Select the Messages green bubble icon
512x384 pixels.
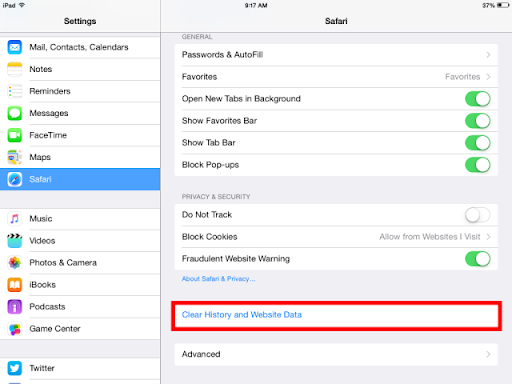(x=15, y=113)
